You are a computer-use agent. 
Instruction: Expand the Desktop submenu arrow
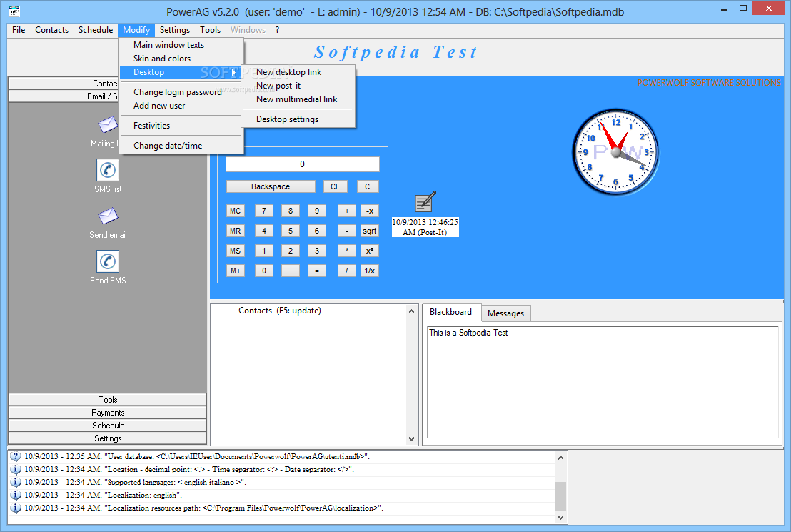coord(233,72)
